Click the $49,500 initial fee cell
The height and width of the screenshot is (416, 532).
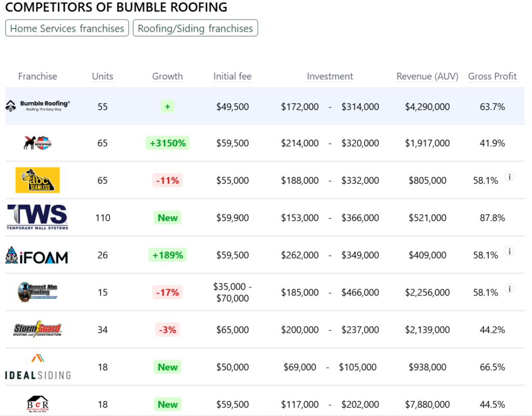point(232,107)
